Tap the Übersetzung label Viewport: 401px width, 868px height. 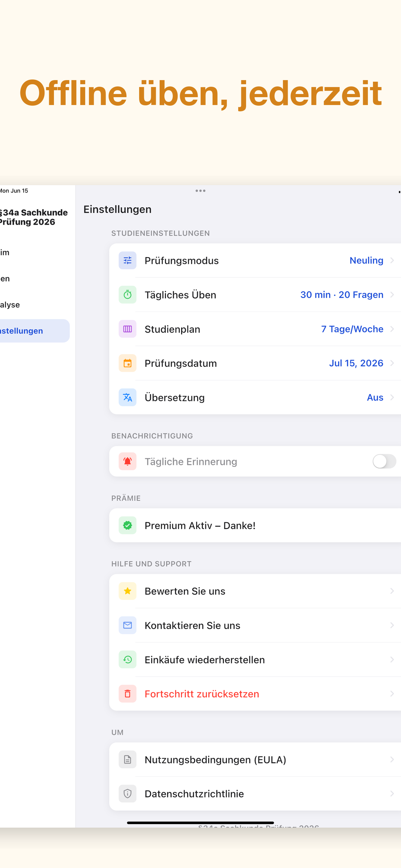[x=175, y=398]
